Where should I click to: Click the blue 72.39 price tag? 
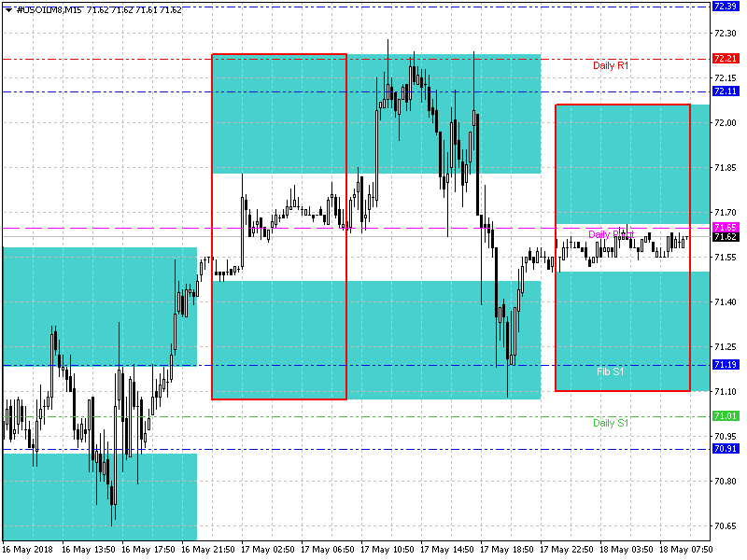pos(726,7)
